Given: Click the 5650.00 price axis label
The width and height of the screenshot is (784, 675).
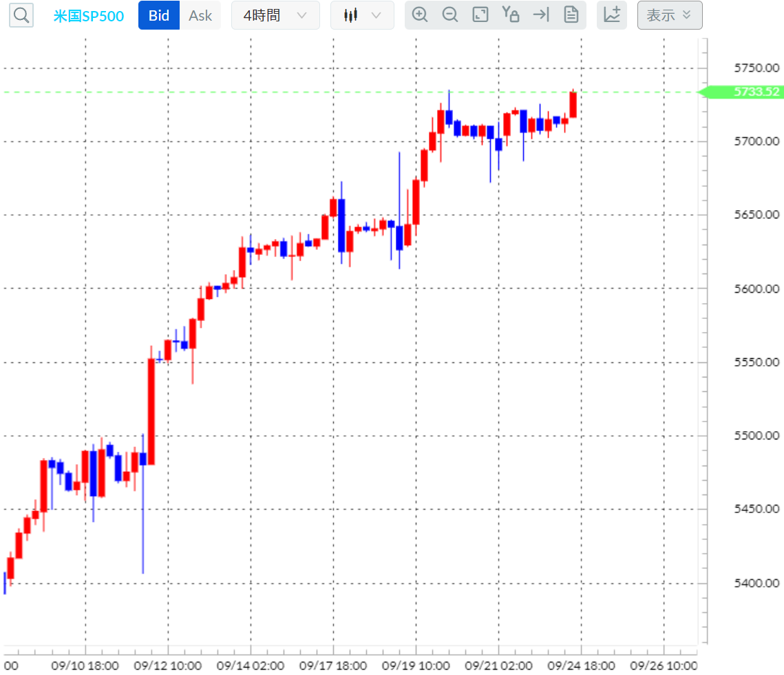Looking at the screenshot, I should [756, 215].
